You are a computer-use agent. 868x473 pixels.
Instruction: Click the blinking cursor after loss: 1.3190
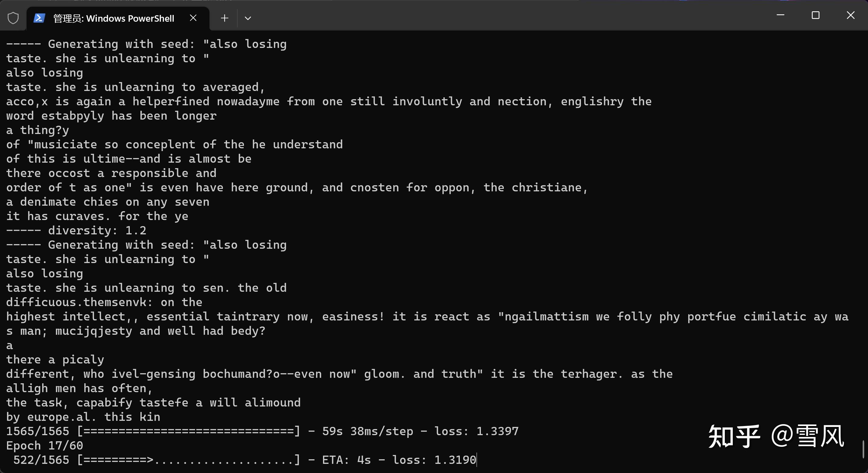477,460
